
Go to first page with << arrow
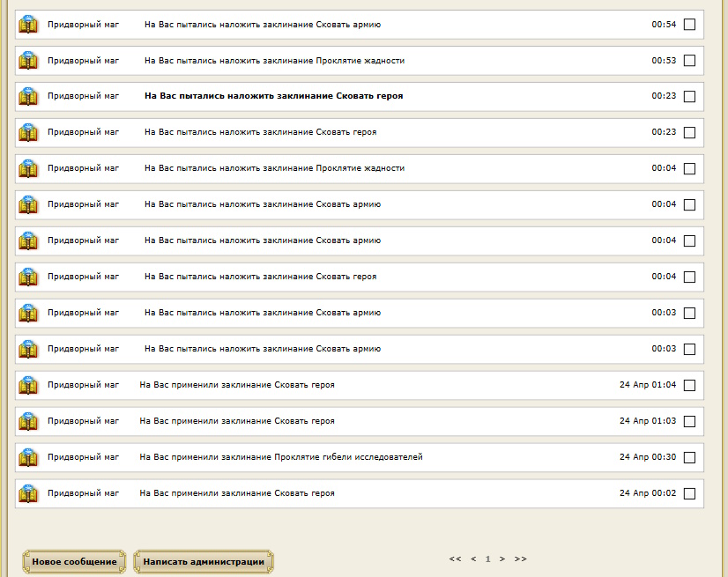[455, 559]
